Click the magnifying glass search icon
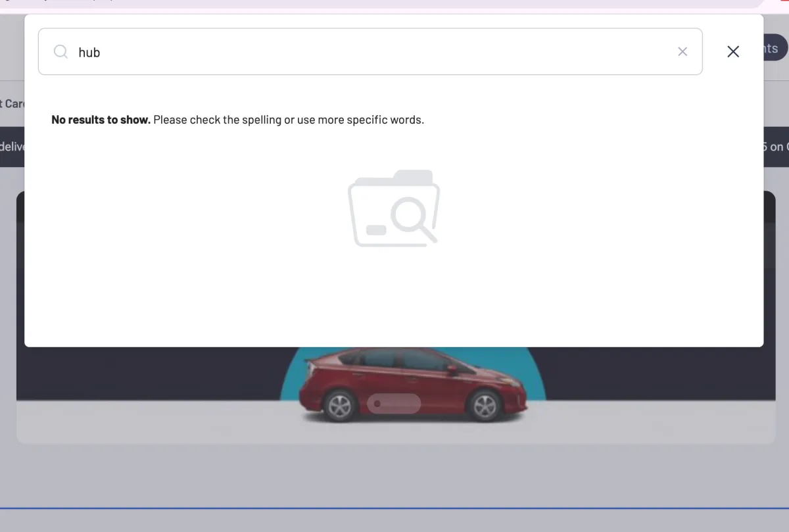Screen dimensions: 789x532 (60, 52)
